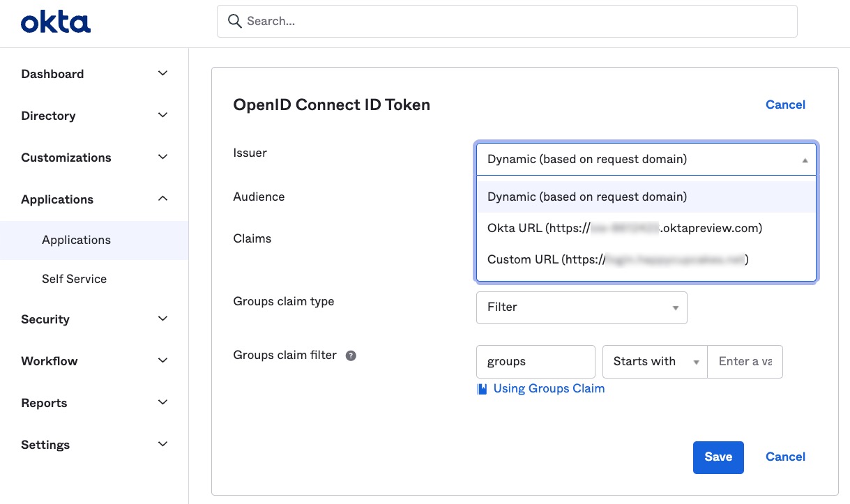The image size is (850, 504).
Task: Expand the Customizations chevron
Action: pos(162,158)
